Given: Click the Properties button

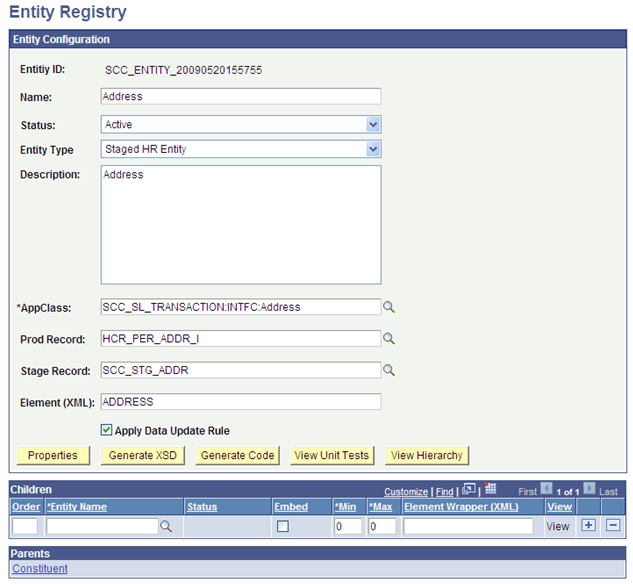Looking at the screenshot, I should (x=53, y=455).
